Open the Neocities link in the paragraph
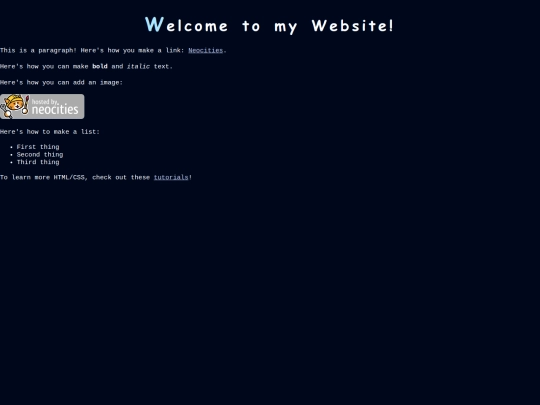Image resolution: width=540 pixels, height=405 pixels. pyautogui.click(x=206, y=50)
